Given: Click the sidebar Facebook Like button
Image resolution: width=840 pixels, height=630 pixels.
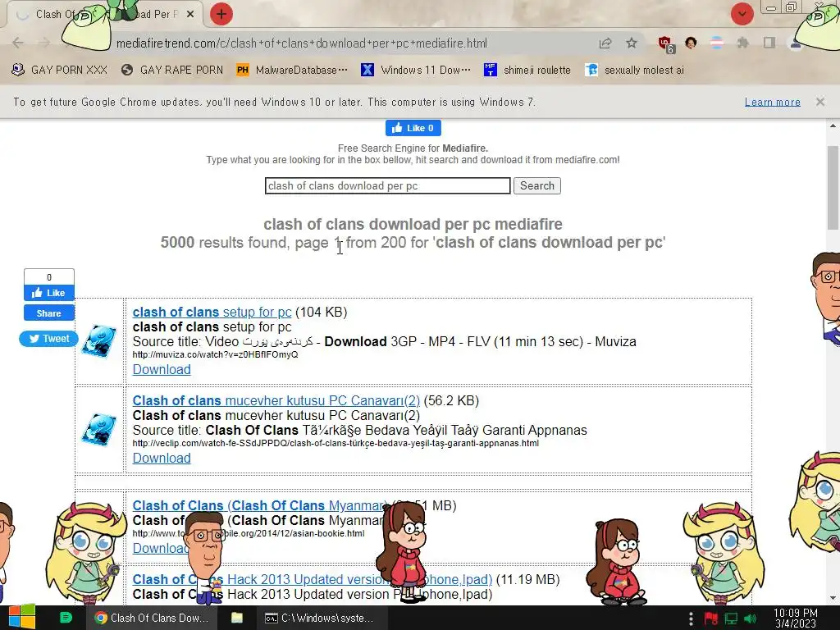Looking at the screenshot, I should (48, 293).
